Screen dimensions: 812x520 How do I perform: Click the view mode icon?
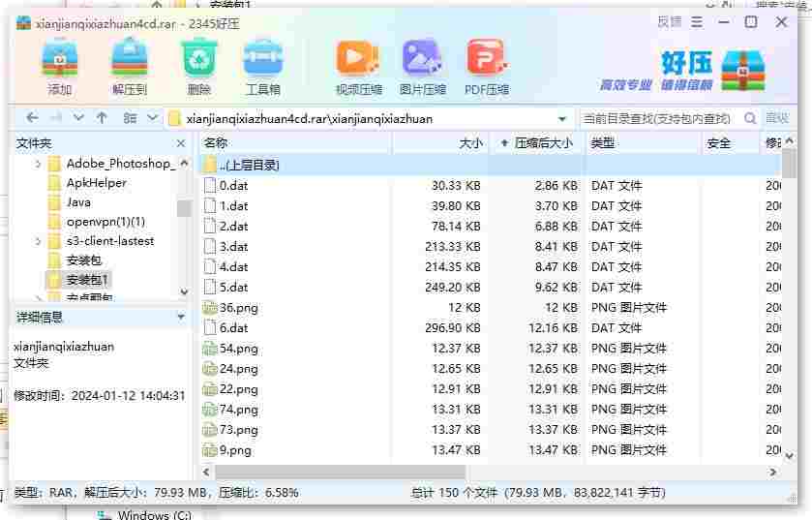[x=130, y=118]
